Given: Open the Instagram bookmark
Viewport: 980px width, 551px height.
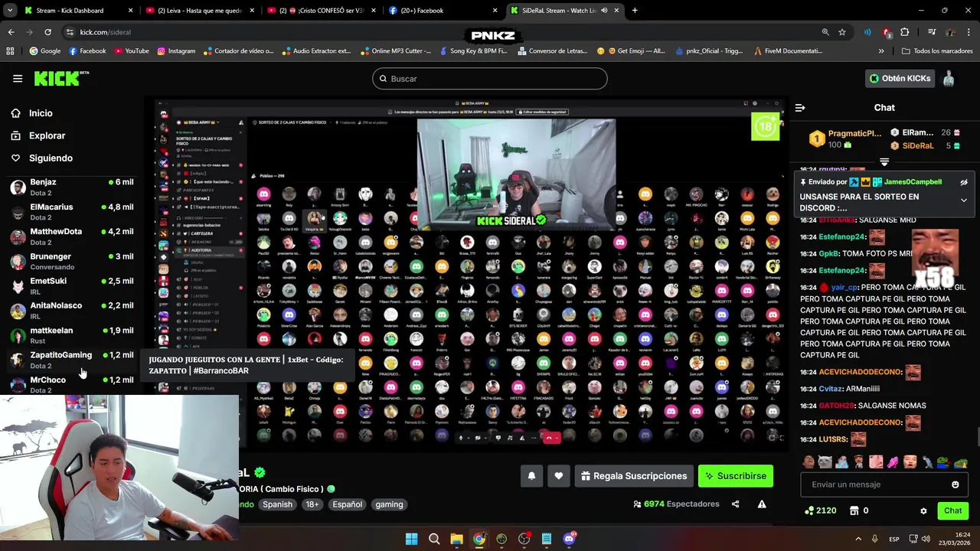Looking at the screenshot, I should pos(176,51).
